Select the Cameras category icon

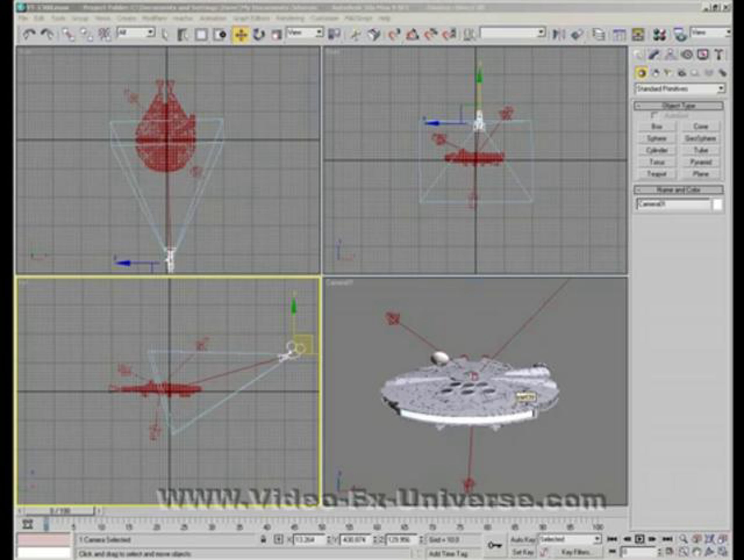point(682,73)
